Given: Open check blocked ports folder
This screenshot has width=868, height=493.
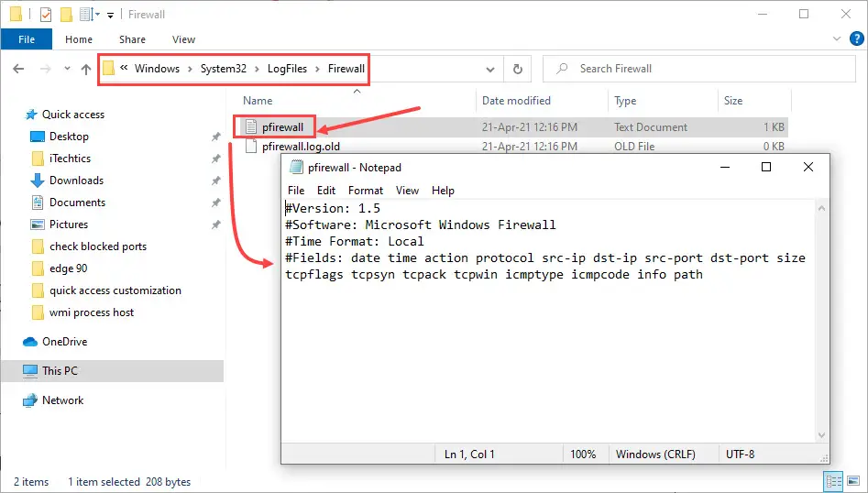Looking at the screenshot, I should click(98, 246).
